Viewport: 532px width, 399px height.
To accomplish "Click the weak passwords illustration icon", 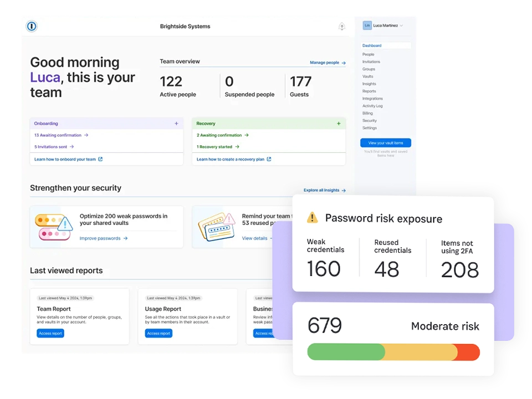I will pos(54,227).
